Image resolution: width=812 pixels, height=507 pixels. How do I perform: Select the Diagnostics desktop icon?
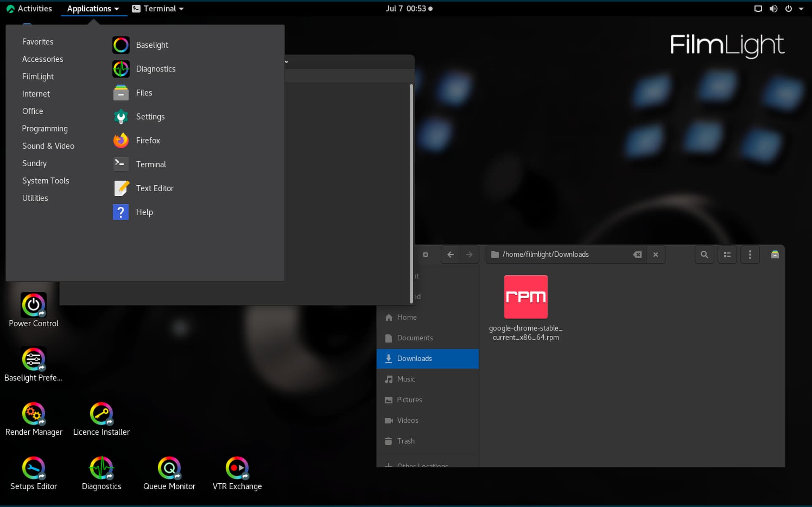click(101, 473)
